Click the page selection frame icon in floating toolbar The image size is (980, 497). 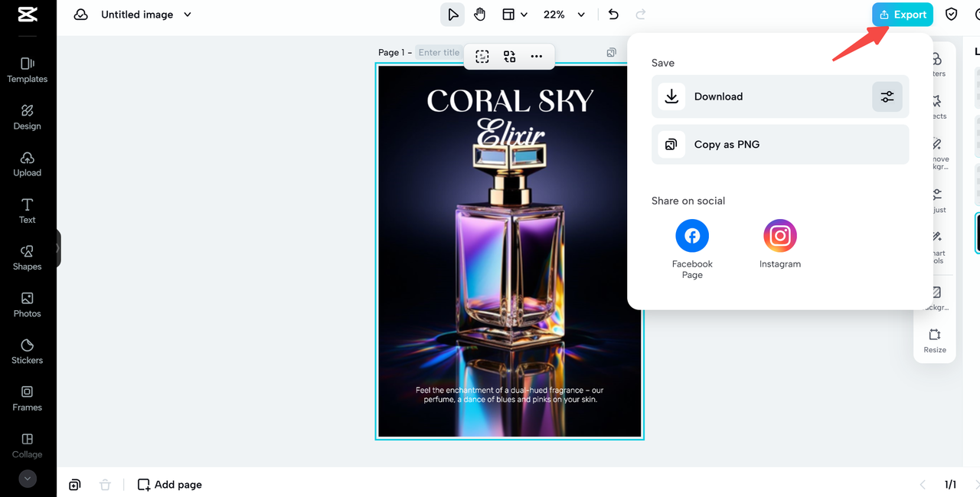[482, 56]
